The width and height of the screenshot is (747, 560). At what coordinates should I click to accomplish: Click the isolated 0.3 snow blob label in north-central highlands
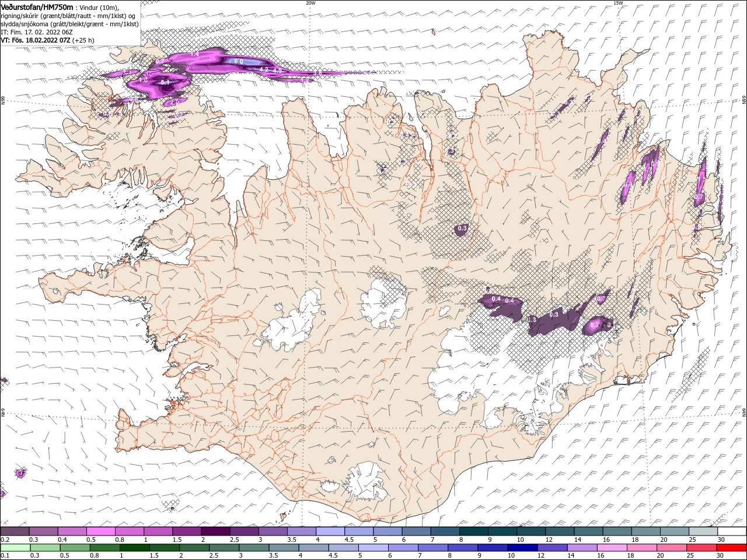pos(462,229)
